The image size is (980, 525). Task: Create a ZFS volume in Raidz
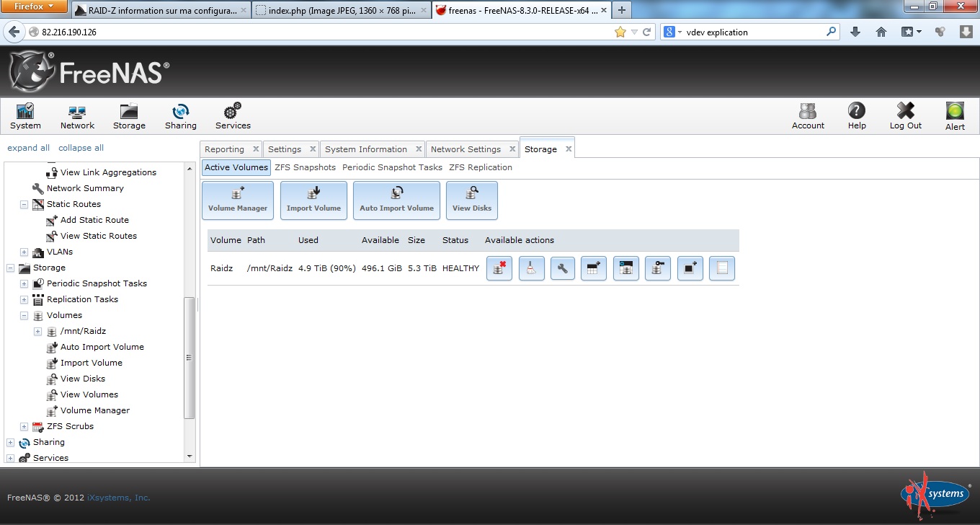[626, 268]
